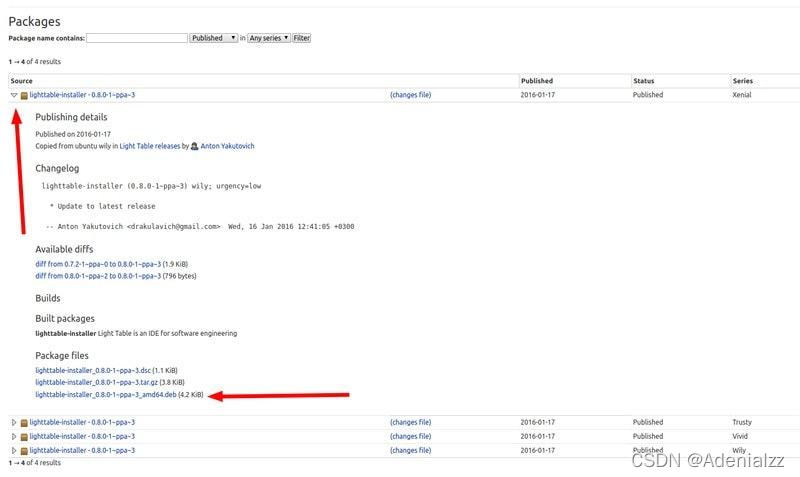Download the .dsc package file
This screenshot has width=800, height=477.
(x=93, y=370)
